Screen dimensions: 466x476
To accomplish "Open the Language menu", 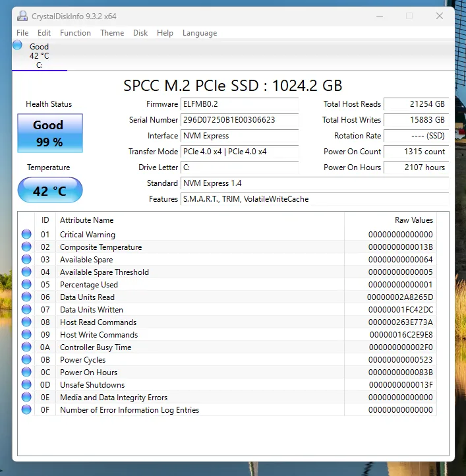I will pyautogui.click(x=199, y=33).
